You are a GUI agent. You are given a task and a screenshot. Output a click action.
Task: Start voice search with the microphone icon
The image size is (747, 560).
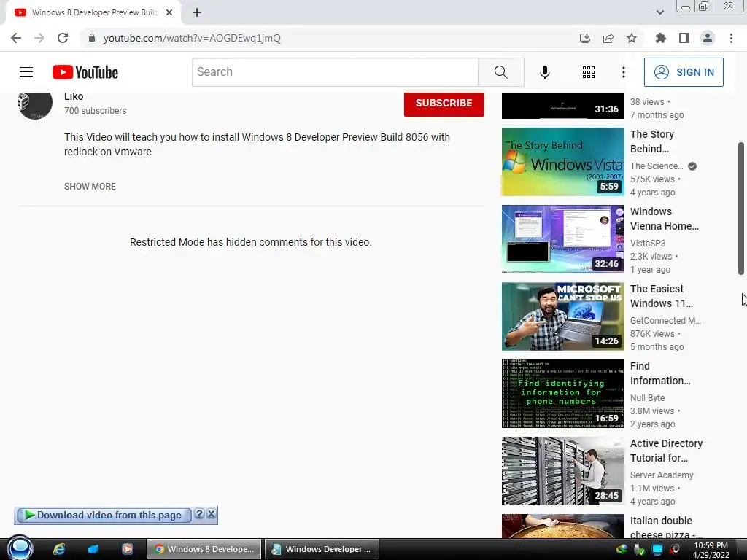click(544, 72)
